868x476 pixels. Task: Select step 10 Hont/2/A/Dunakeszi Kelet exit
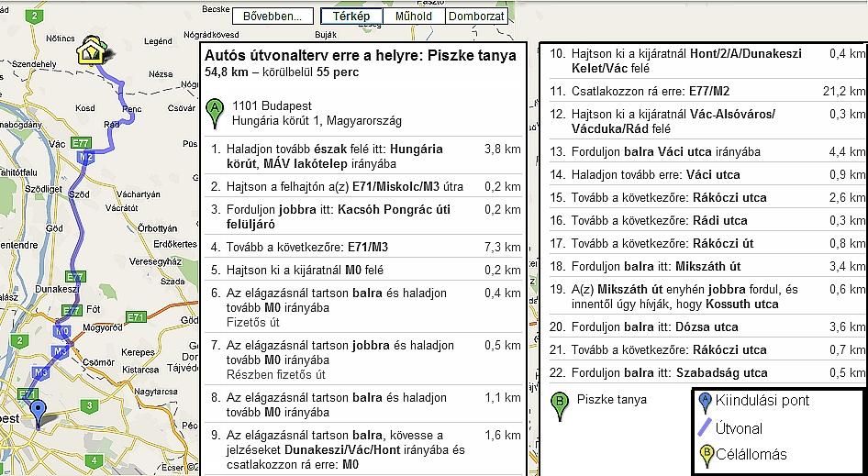(707, 61)
